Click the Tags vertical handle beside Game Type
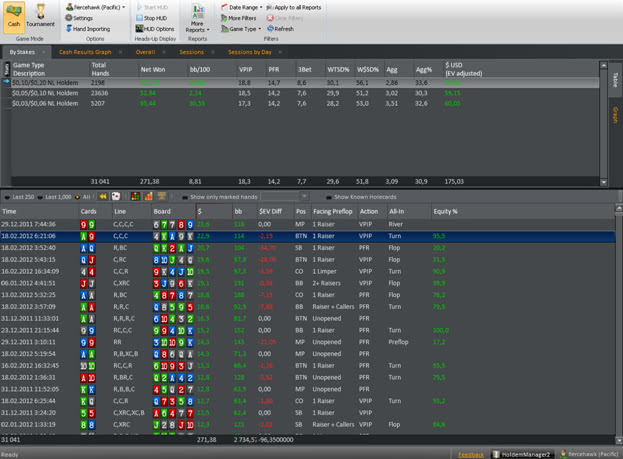The width and height of the screenshot is (623, 459). coord(6,69)
